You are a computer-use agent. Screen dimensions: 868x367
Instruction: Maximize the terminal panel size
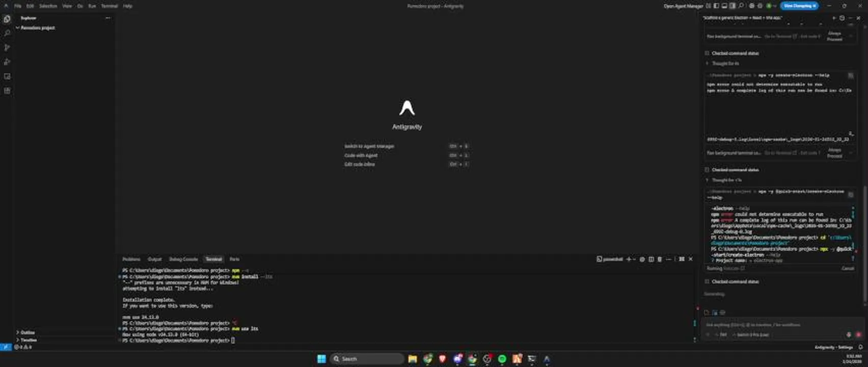point(682,259)
